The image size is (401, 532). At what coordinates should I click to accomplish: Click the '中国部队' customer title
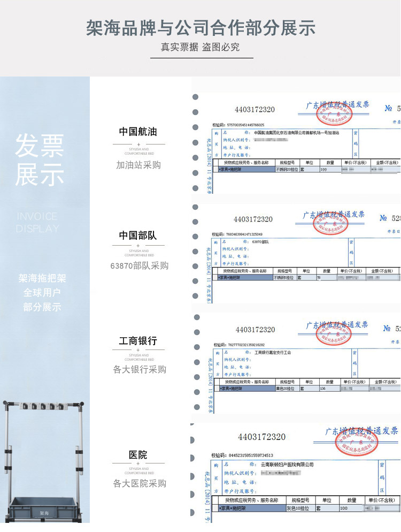[x=138, y=235]
